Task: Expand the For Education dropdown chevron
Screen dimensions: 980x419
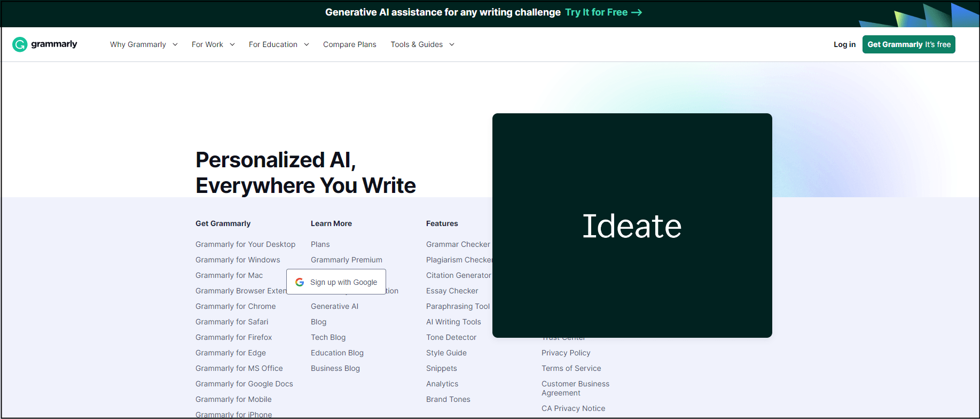Action: [306, 44]
